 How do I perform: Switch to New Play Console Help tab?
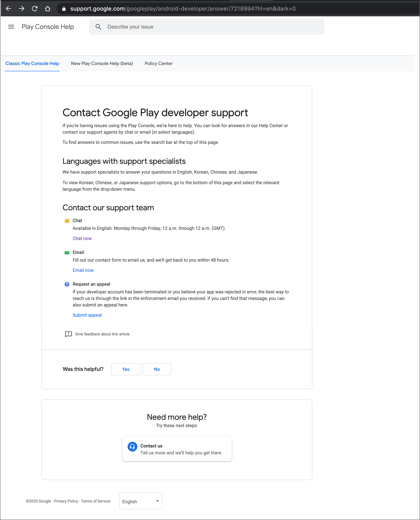(102, 63)
